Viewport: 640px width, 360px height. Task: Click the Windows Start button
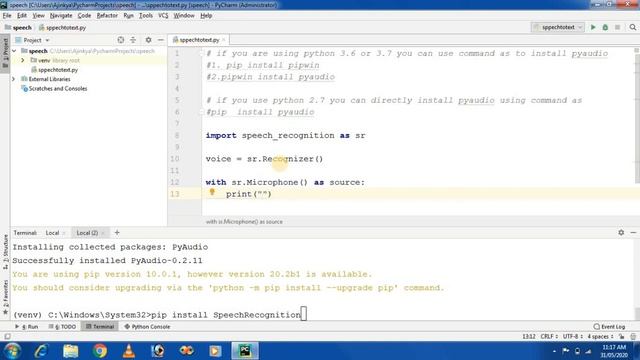tap(13, 351)
